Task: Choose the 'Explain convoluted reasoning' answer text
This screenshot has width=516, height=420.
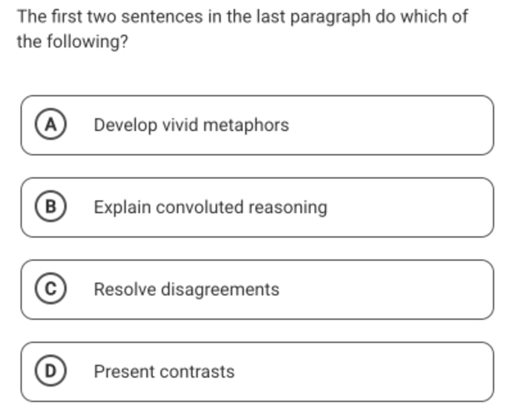Action: click(211, 207)
